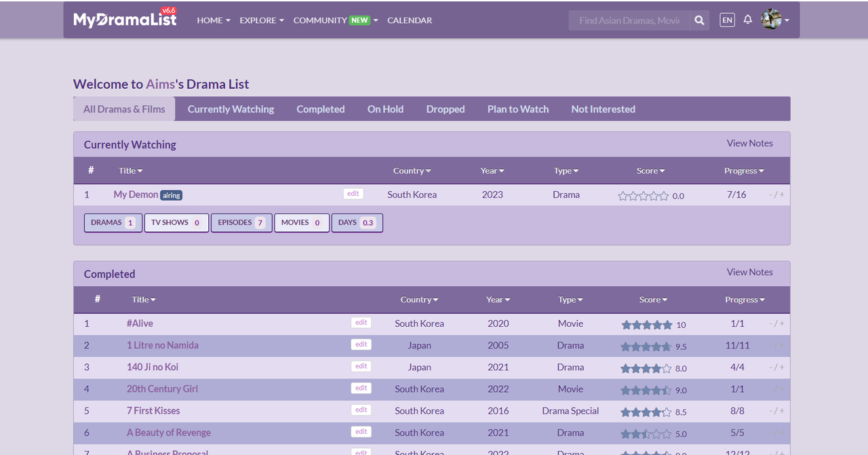Open the MyDramaList logo homepage
The height and width of the screenshot is (455, 868).
125,18
